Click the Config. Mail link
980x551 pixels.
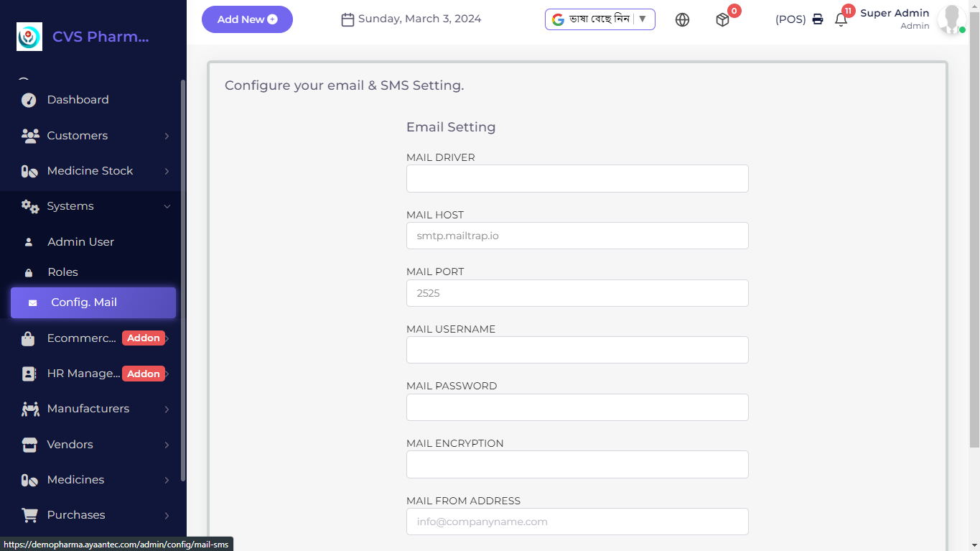84,302
